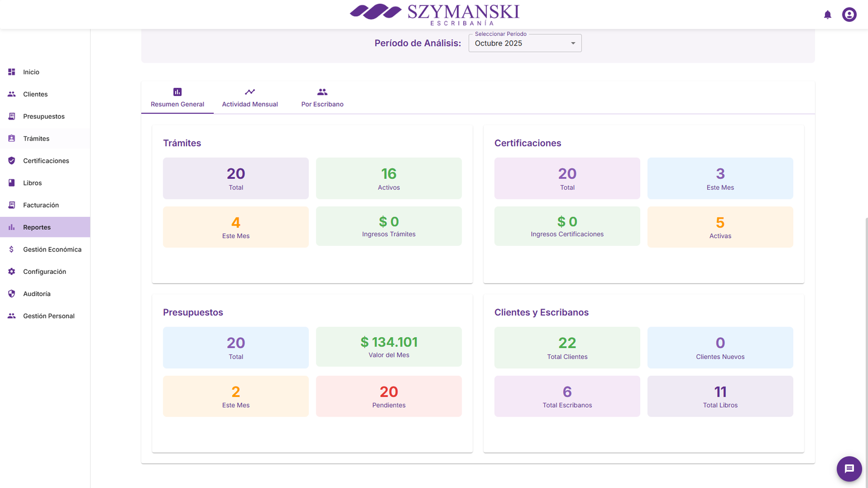868x488 pixels.
Task: Open the user account profile icon
Action: (849, 15)
